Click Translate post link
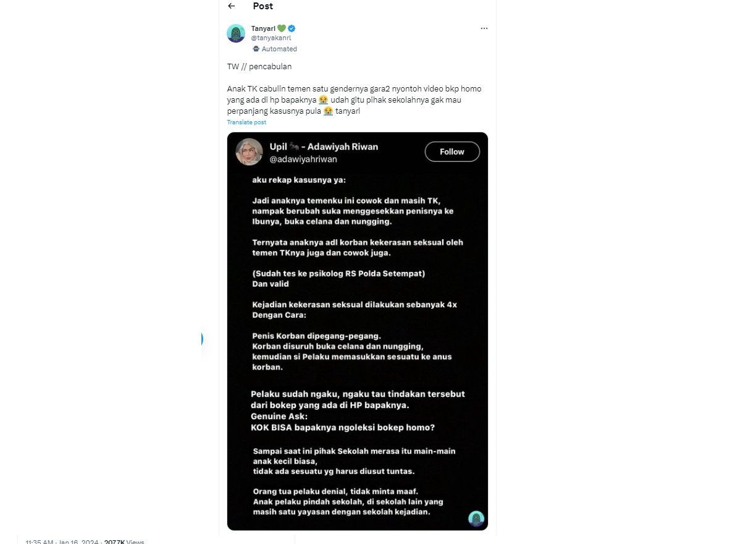The height and width of the screenshot is (544, 756). tap(246, 122)
